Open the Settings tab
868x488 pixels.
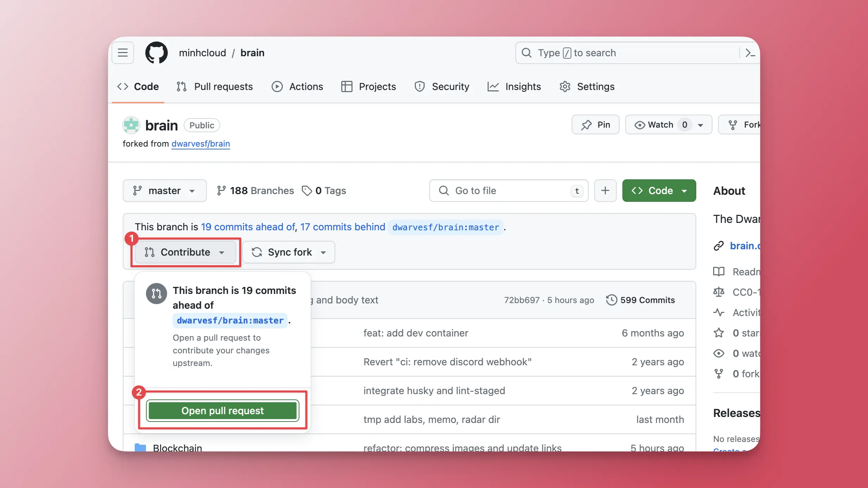pos(587,86)
